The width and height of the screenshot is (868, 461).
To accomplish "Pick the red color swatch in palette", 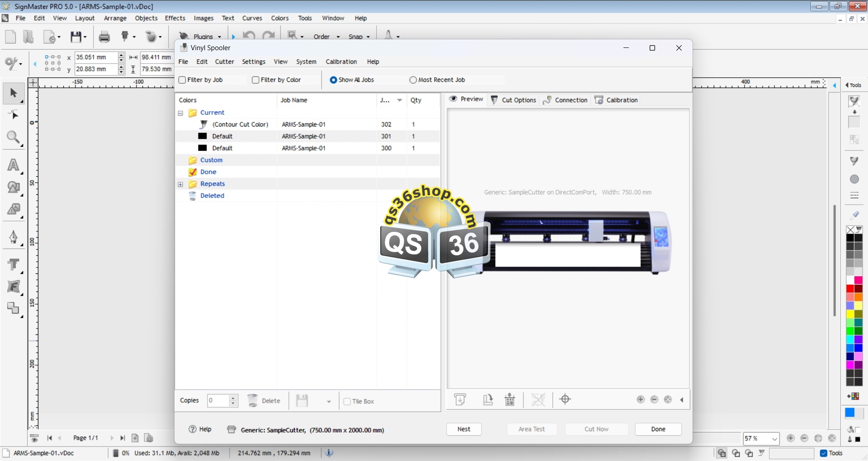I will tap(850, 289).
